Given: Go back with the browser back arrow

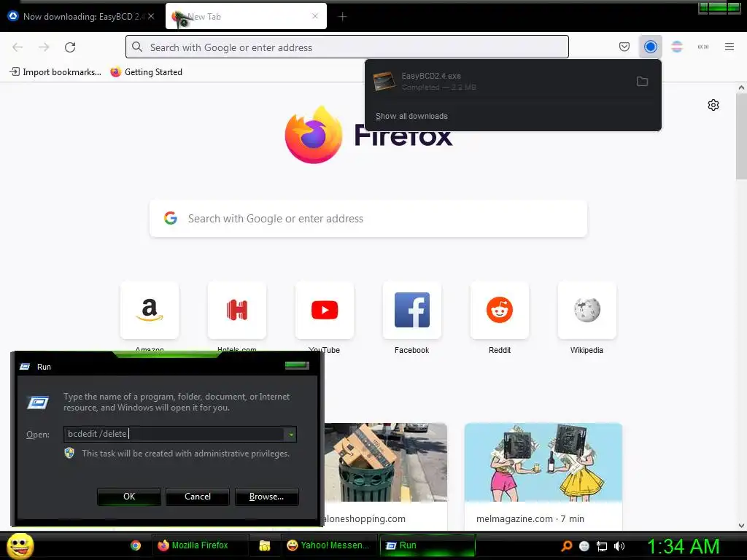Looking at the screenshot, I should coord(18,47).
